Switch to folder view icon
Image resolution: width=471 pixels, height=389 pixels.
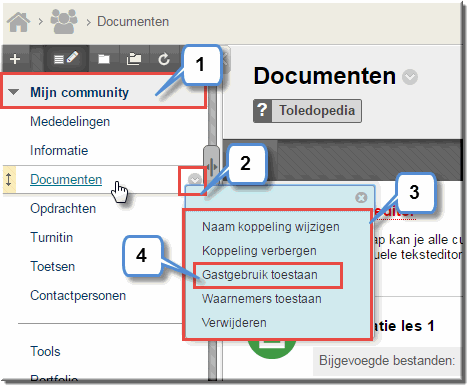coord(104,59)
